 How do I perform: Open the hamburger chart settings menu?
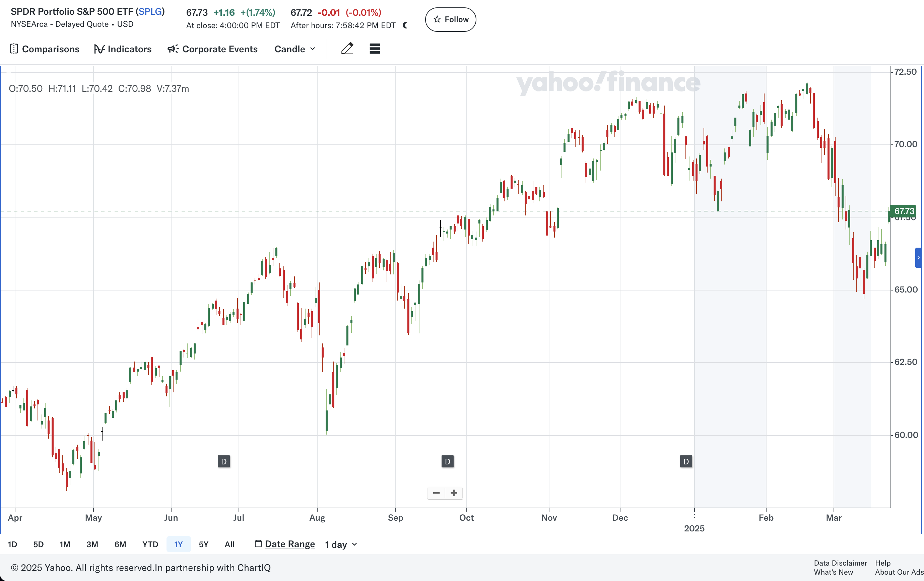click(x=375, y=49)
